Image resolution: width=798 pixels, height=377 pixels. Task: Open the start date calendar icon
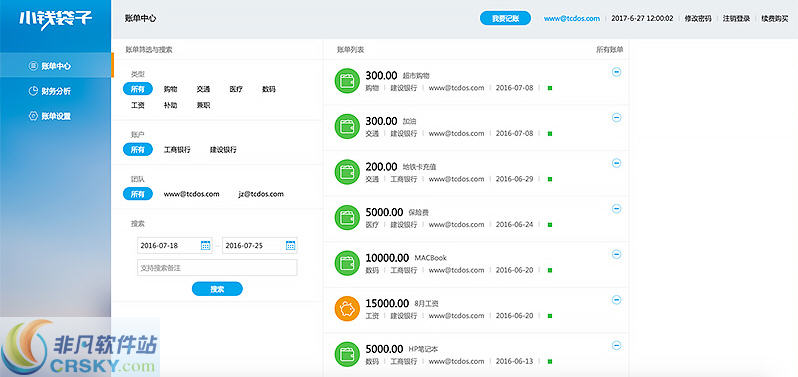pos(206,245)
